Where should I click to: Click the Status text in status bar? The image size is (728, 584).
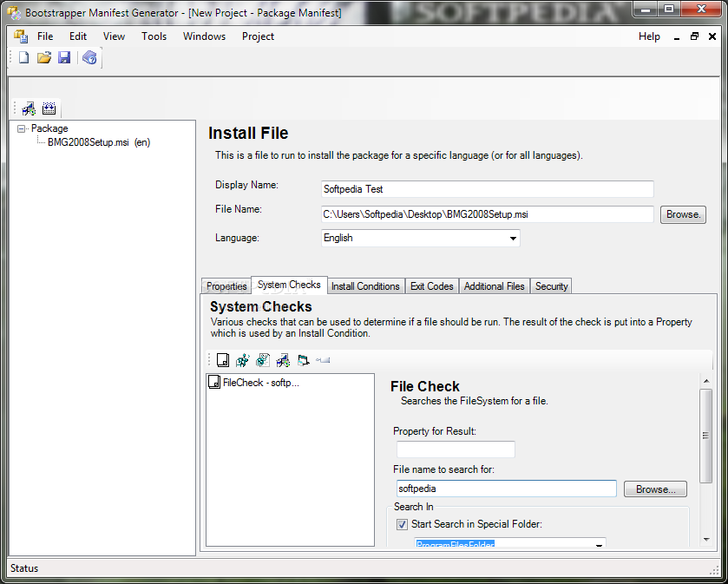coord(24,568)
